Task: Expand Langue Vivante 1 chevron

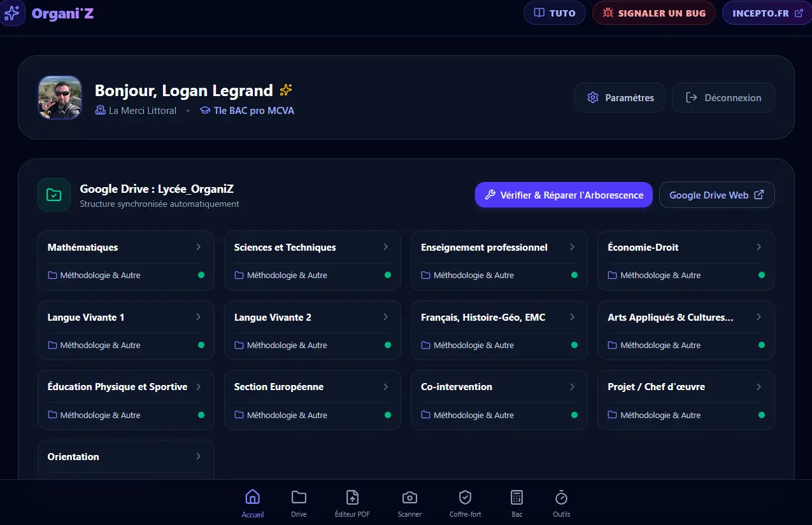Action: click(199, 317)
